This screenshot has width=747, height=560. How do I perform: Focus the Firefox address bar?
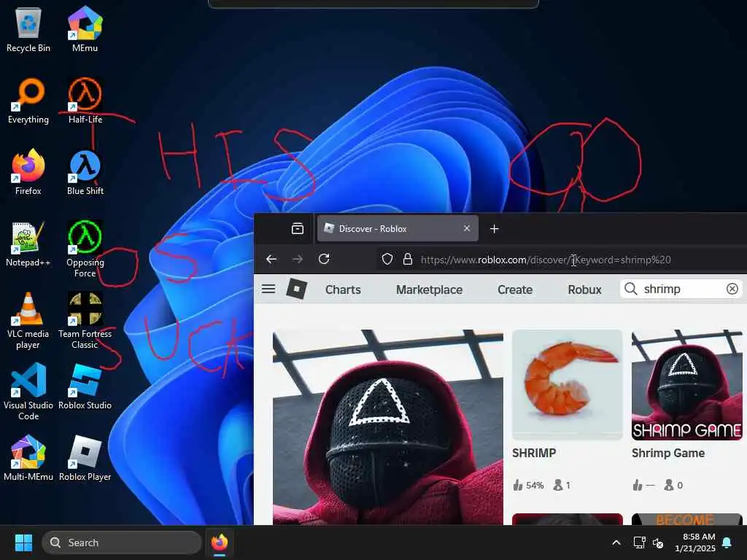point(562,260)
